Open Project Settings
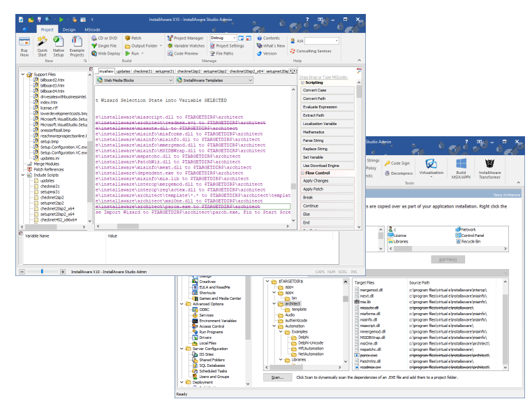The height and width of the screenshot is (406, 532). (227, 46)
